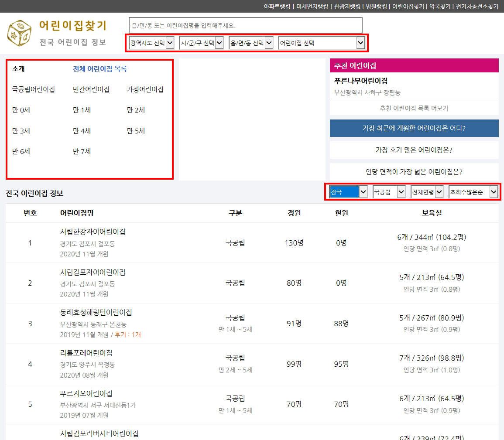Select 국공립어린이집 category link

pyautogui.click(x=34, y=89)
